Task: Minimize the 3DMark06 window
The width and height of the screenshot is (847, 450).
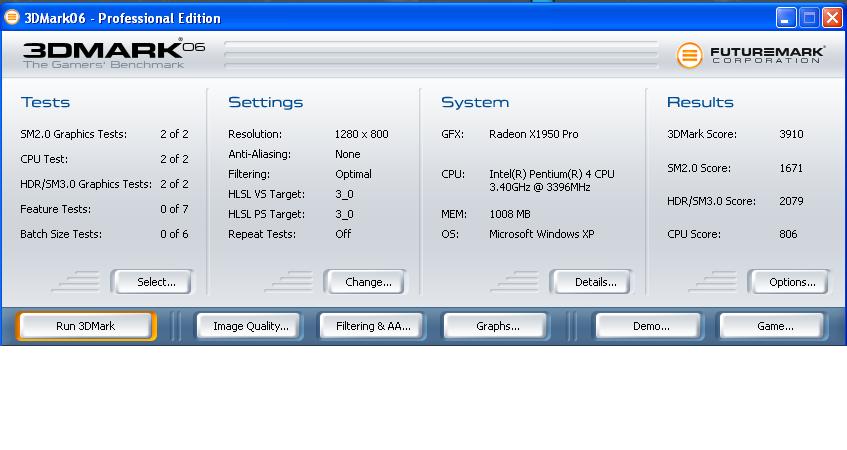Action: click(786, 18)
